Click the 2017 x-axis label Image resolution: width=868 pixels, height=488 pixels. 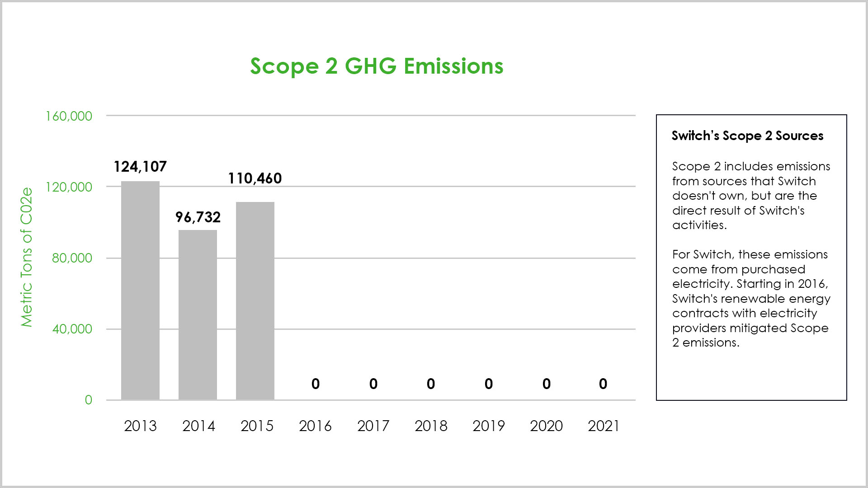pyautogui.click(x=373, y=426)
